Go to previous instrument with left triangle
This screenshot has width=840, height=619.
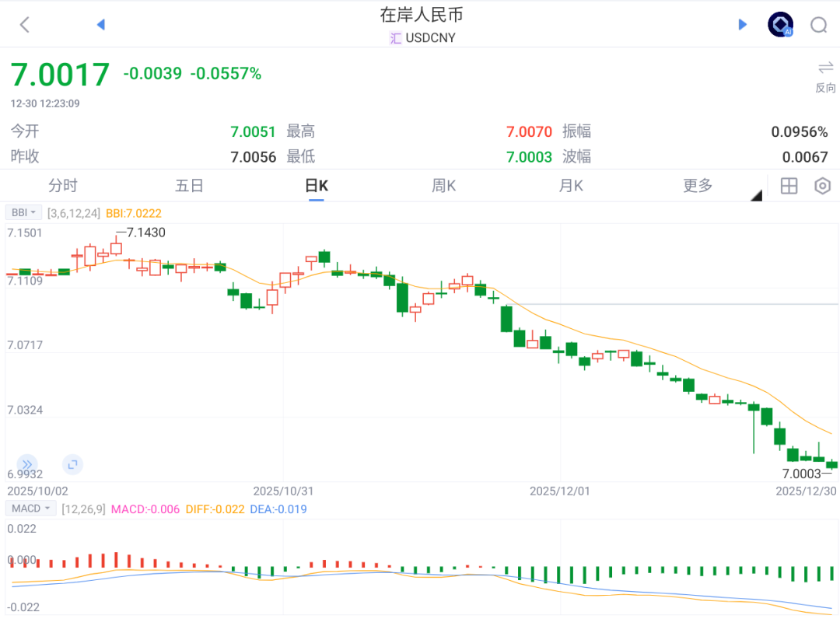100,25
